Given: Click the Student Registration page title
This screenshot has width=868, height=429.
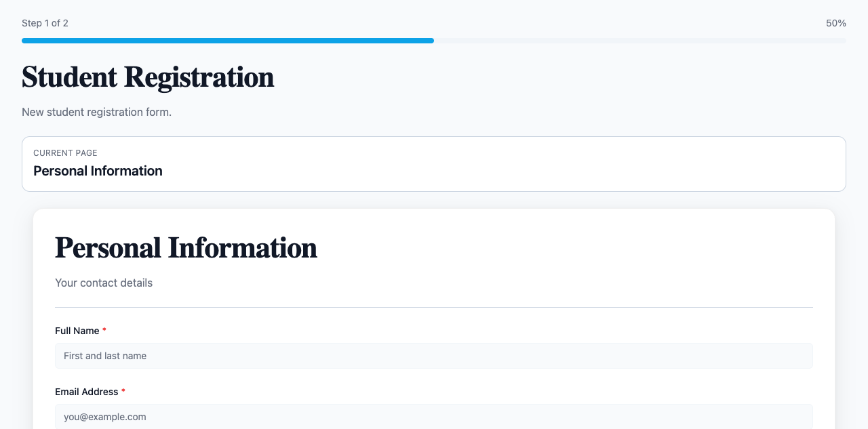Looking at the screenshot, I should [148, 77].
